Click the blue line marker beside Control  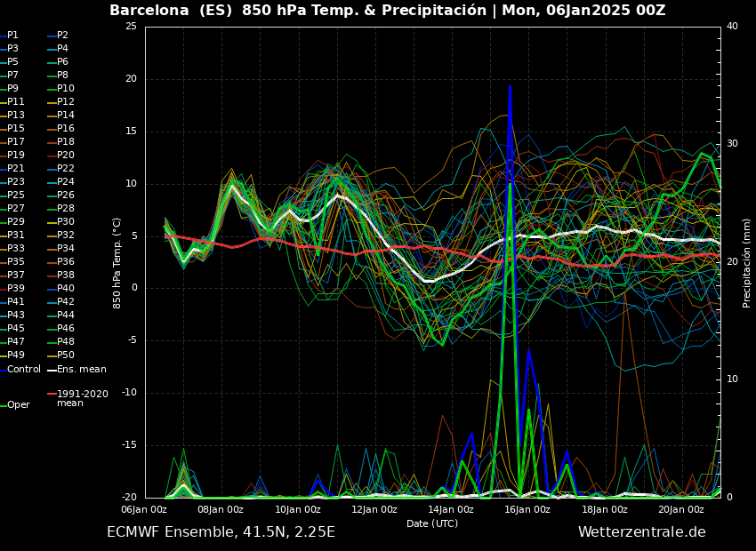(5, 369)
